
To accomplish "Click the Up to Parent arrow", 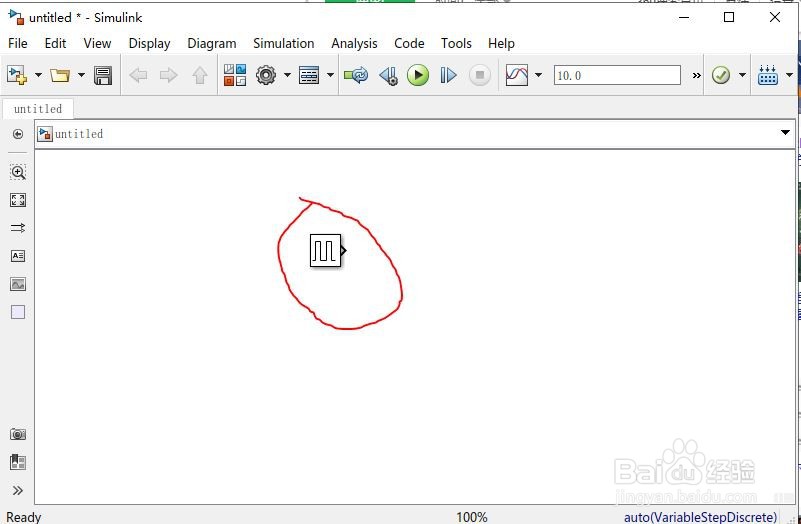I will click(x=200, y=76).
